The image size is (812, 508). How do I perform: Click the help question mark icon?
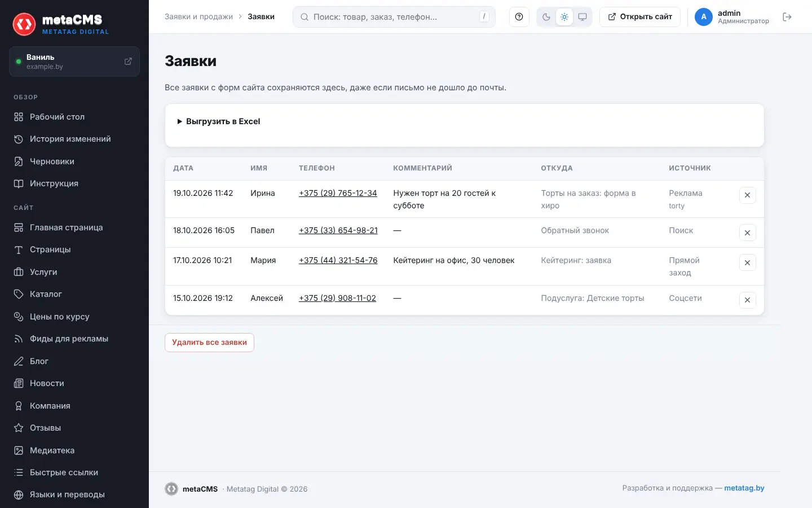point(519,17)
